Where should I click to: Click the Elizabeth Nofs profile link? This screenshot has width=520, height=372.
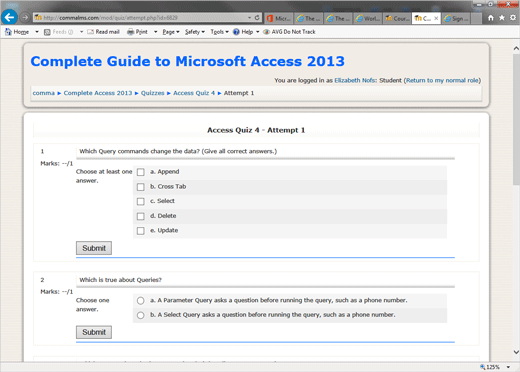click(x=355, y=80)
